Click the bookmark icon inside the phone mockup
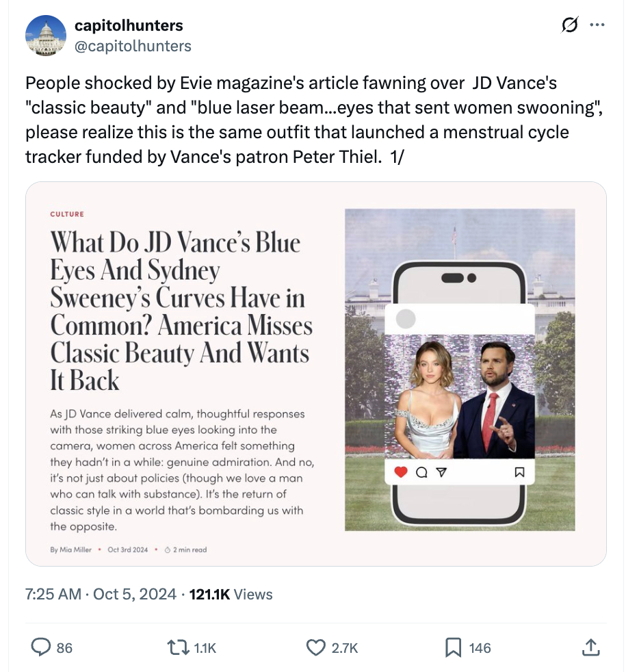 click(519, 471)
